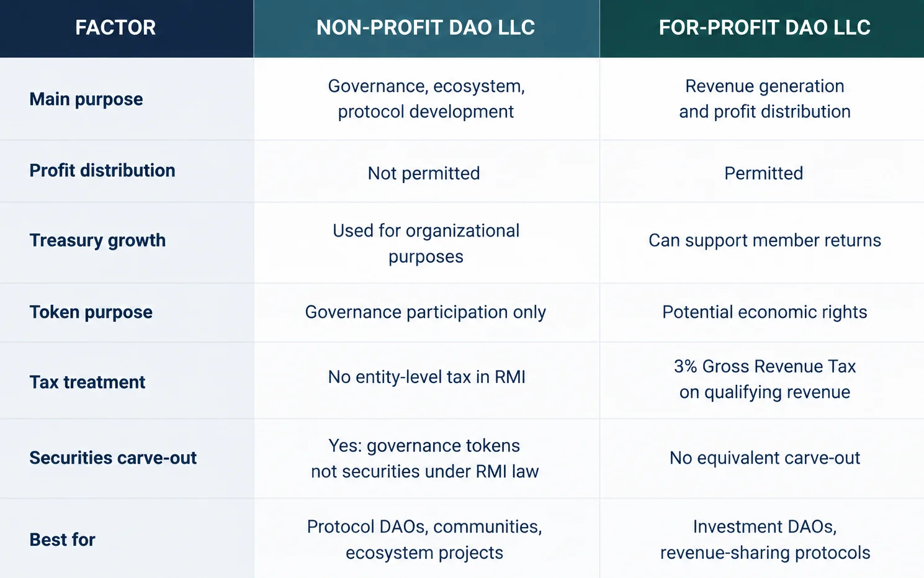Click the Main purpose row label
Screen dimensions: 924x578
(x=86, y=99)
